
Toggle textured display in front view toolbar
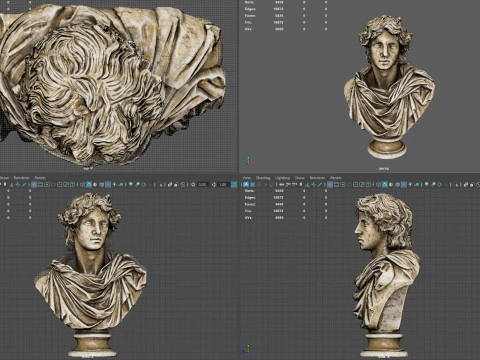(108, 184)
